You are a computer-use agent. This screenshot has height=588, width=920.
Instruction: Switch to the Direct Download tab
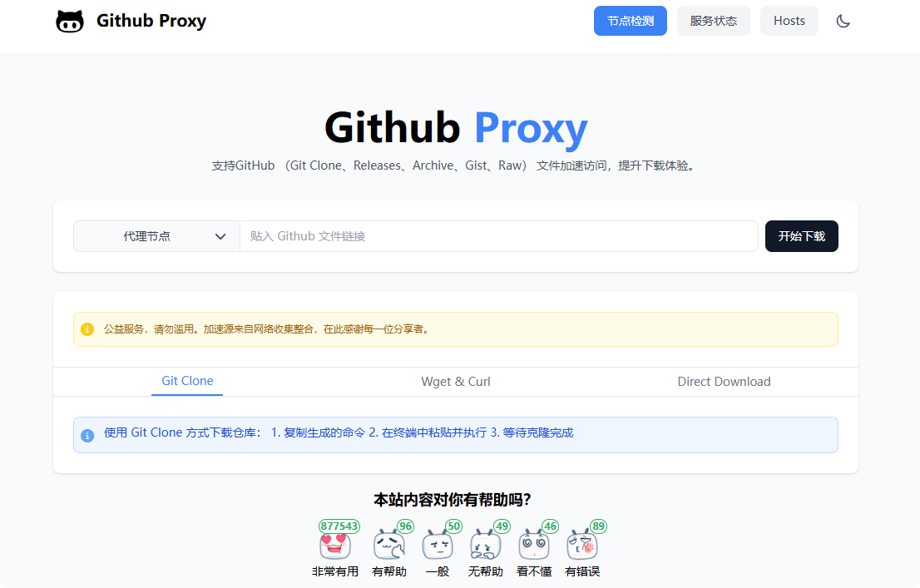coord(724,382)
